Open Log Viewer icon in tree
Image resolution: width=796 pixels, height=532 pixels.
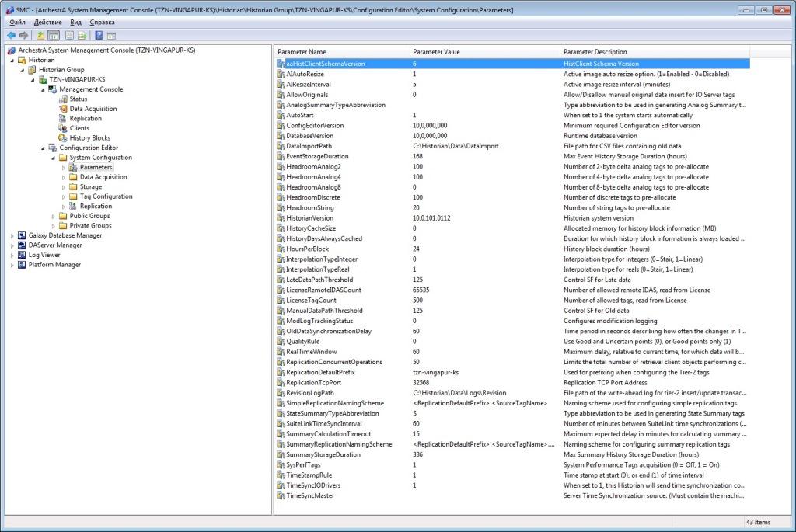(22, 255)
